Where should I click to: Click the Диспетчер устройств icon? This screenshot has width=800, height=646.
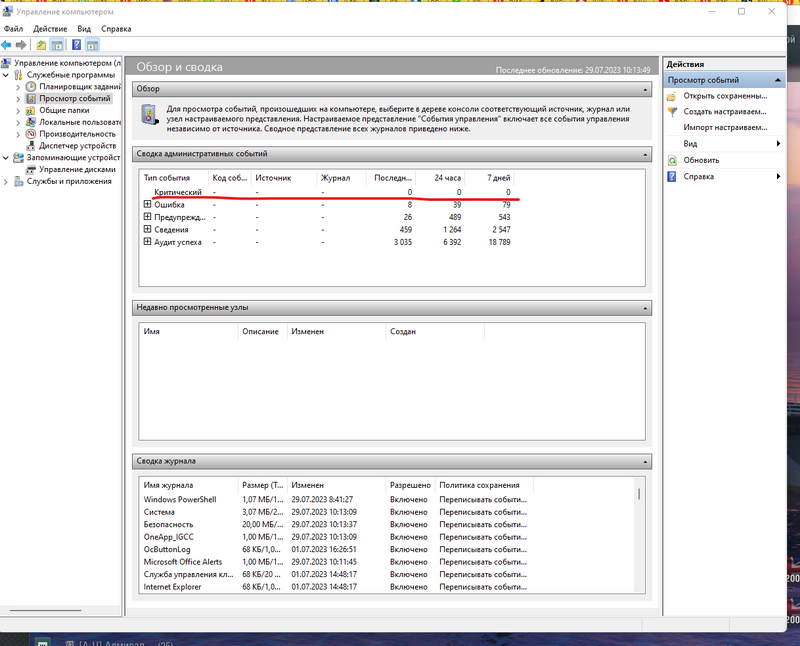[31, 146]
